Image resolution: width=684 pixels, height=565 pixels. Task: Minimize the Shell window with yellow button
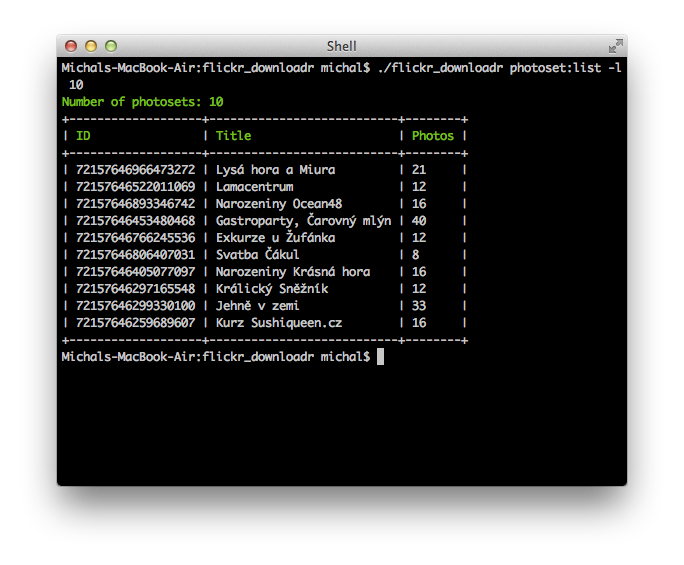pos(91,46)
